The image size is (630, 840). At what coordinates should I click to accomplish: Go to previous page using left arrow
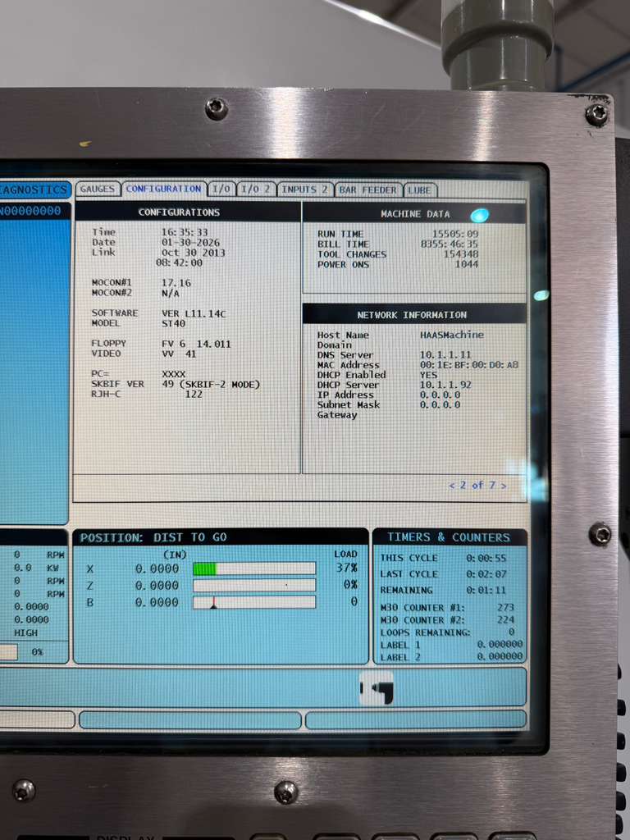(x=451, y=486)
